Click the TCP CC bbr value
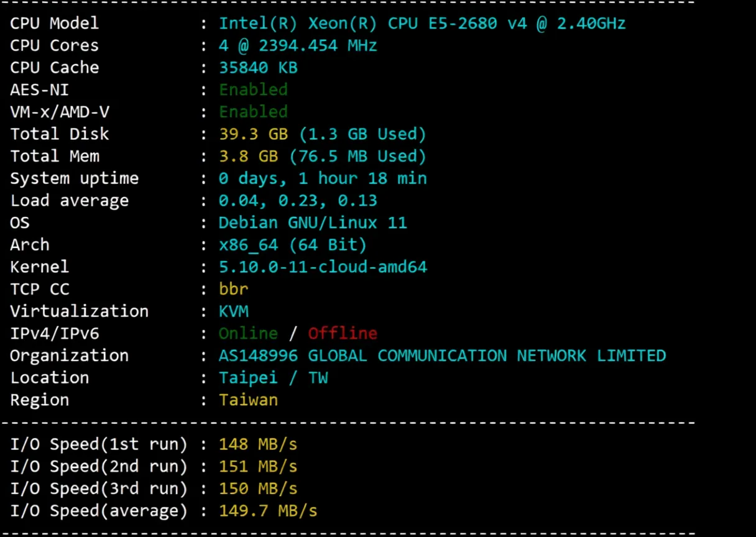Image resolution: width=756 pixels, height=537 pixels. point(233,289)
